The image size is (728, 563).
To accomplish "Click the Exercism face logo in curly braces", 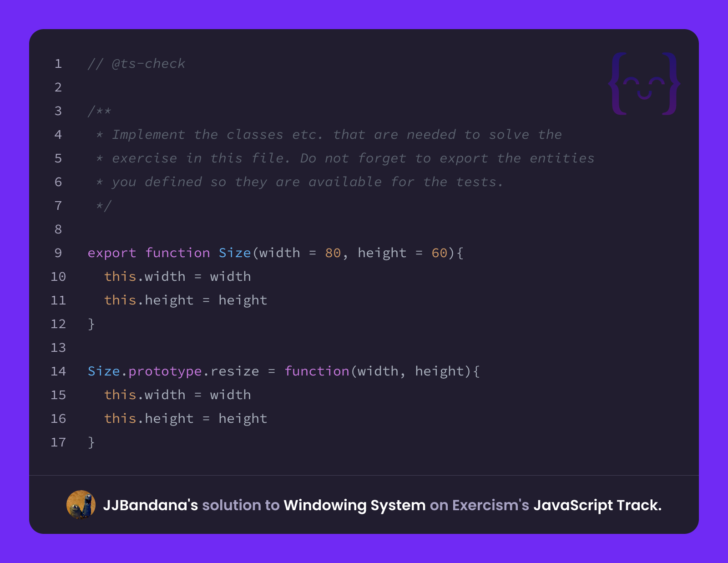I will click(x=644, y=84).
